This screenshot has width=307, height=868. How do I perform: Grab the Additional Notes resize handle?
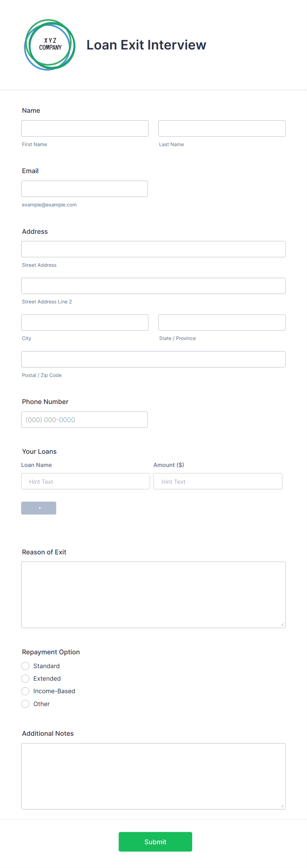coord(282,805)
